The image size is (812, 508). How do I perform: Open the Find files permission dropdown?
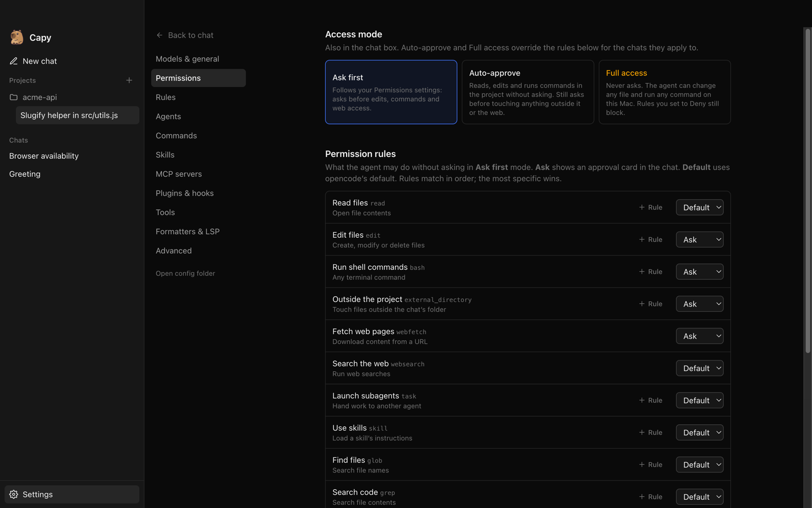pos(699,465)
